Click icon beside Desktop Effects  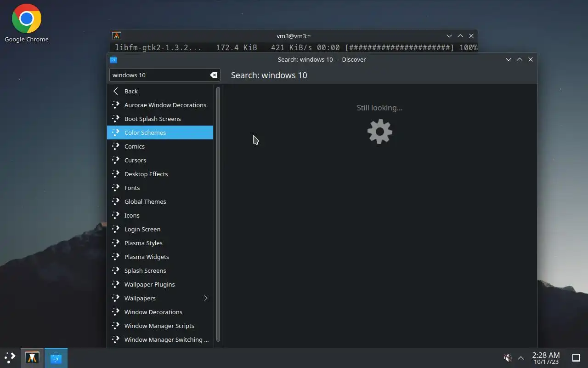[x=116, y=174]
